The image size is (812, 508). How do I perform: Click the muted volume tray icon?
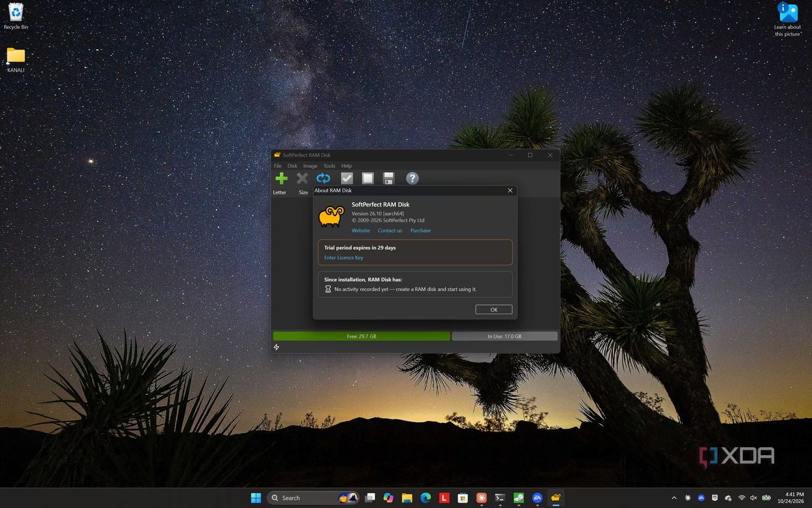[754, 498]
